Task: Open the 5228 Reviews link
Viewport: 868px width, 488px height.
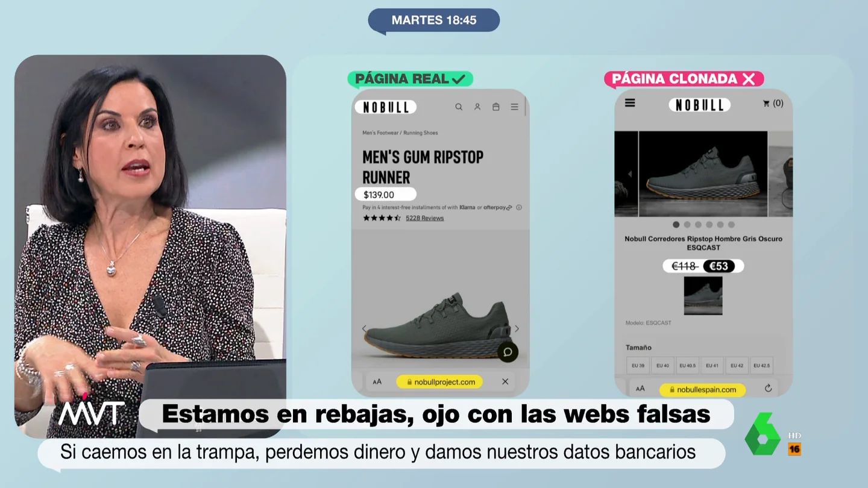Action: point(424,218)
